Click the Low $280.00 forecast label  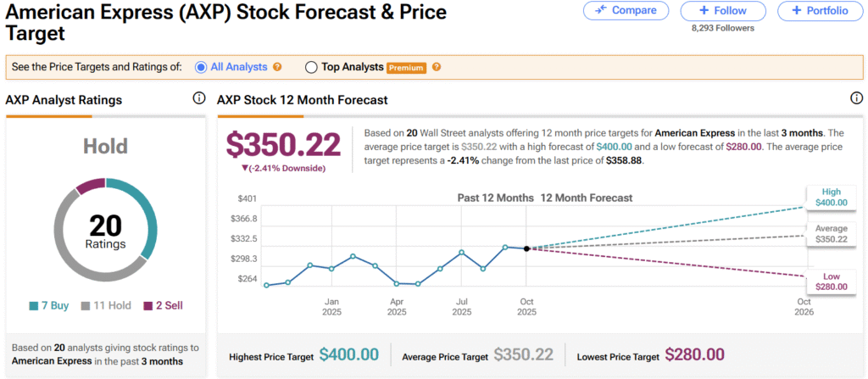click(x=830, y=281)
